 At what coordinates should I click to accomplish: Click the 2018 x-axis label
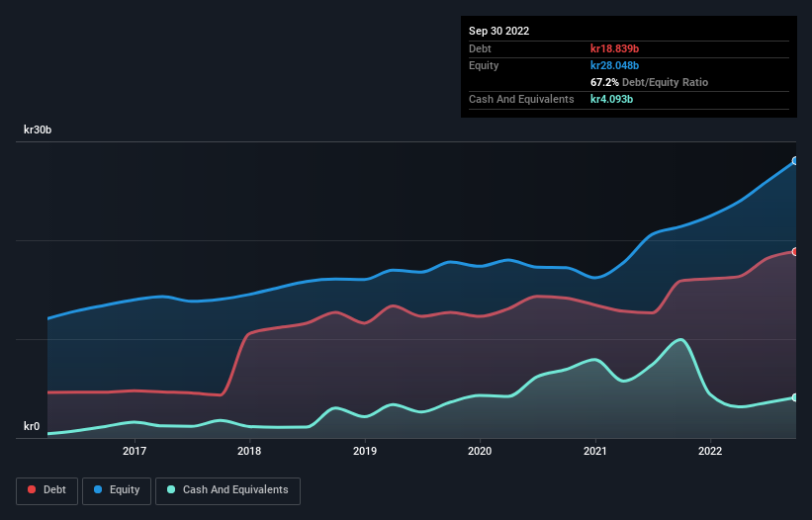249,451
